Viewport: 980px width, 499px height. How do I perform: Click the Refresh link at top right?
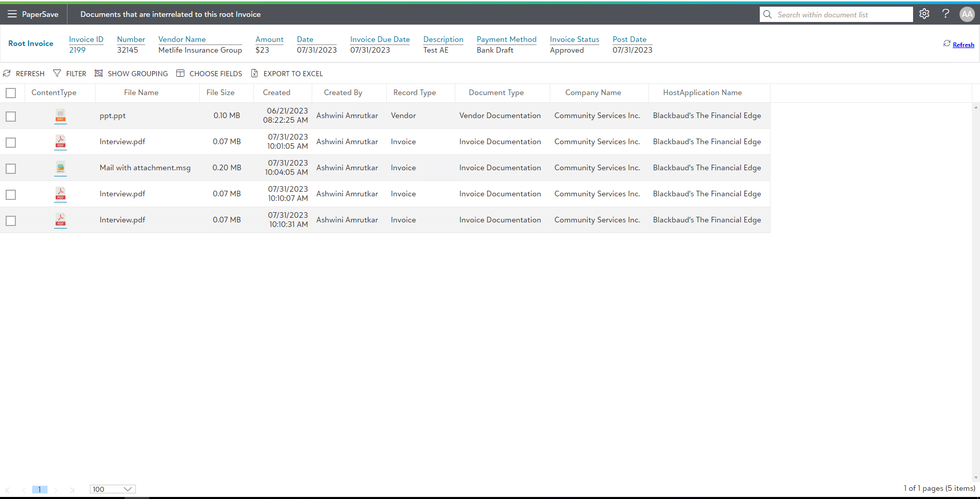pyautogui.click(x=963, y=45)
